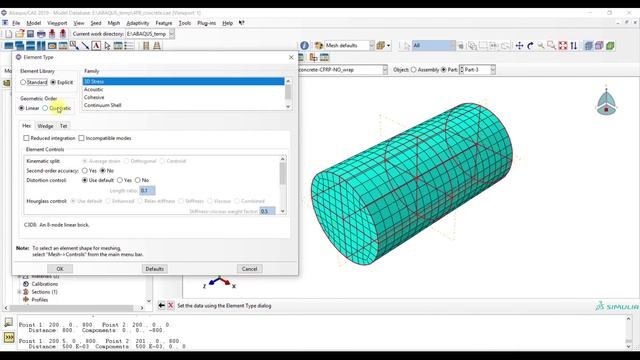Screen dimensions: 640x360
Task: Switch to the Hex tab
Action: coord(27,126)
